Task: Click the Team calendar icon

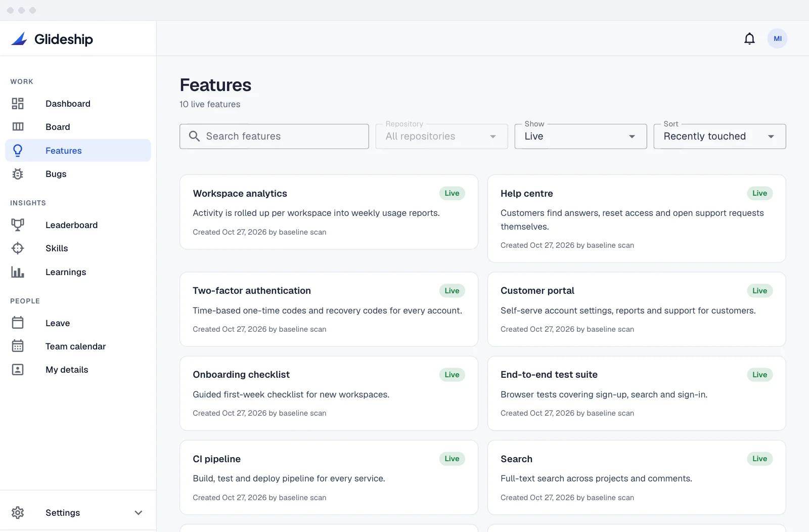Action: pos(18,346)
